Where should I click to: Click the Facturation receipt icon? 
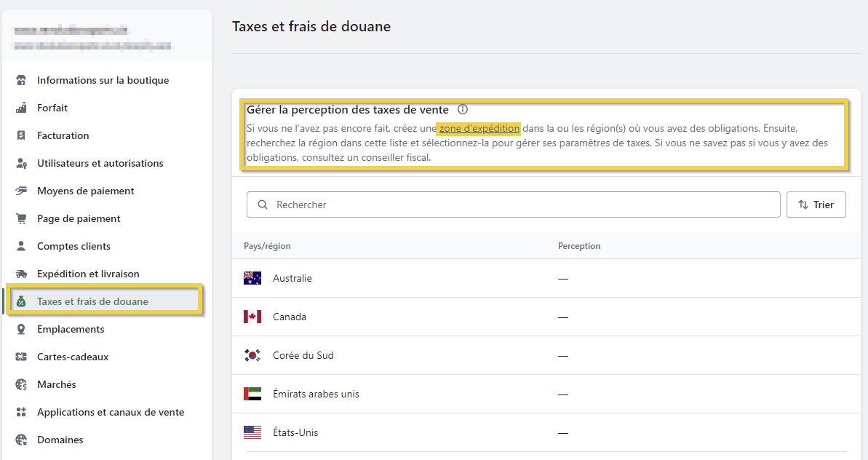coord(21,136)
